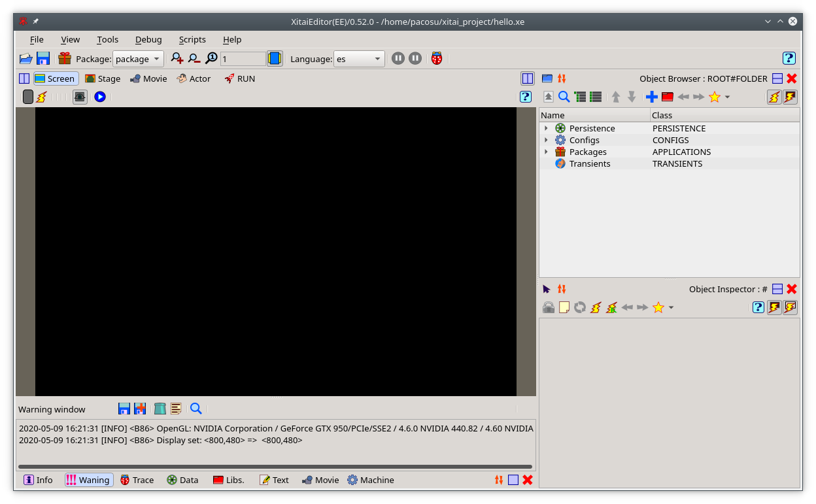816x504 pixels.
Task: Toggle the first pause button
Action: tap(398, 59)
